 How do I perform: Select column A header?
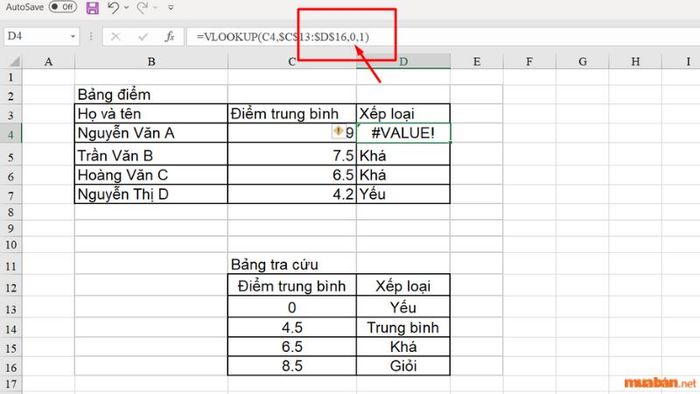click(x=48, y=62)
